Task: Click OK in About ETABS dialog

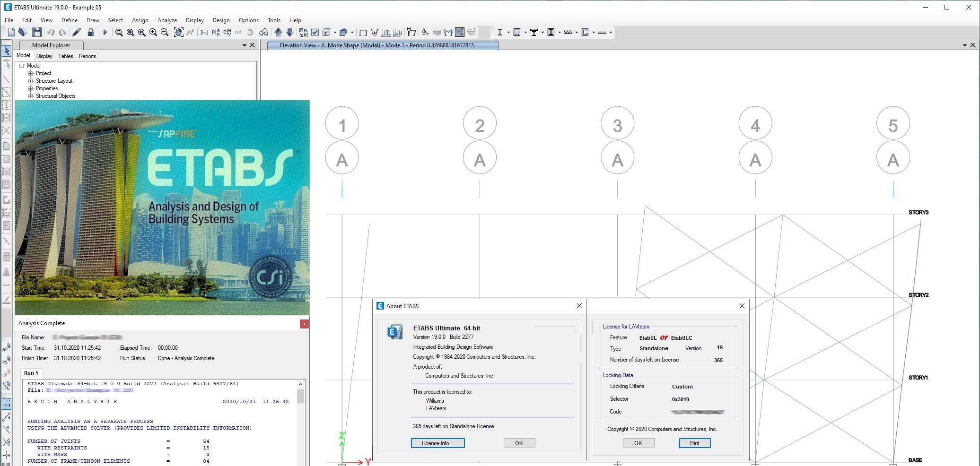Action: coord(519,443)
